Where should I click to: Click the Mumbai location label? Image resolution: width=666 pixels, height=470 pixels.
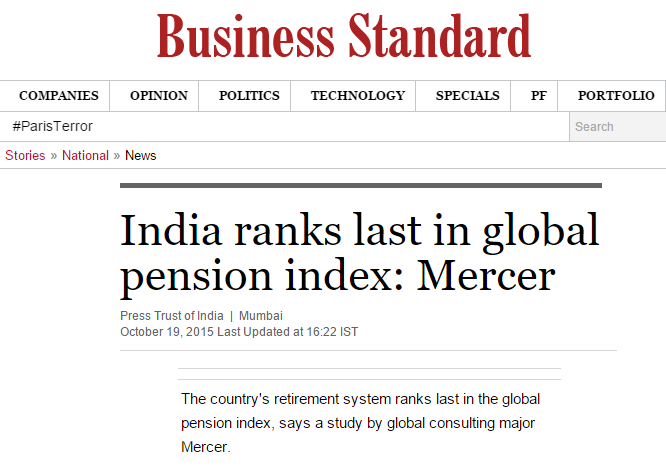click(261, 316)
